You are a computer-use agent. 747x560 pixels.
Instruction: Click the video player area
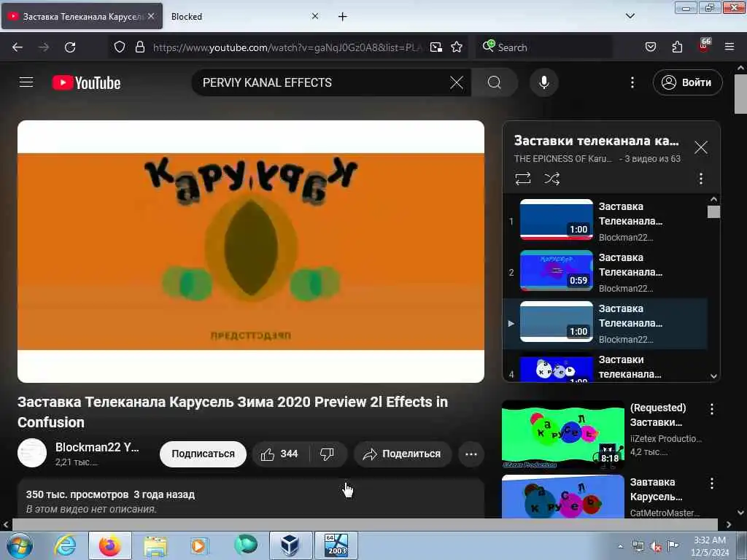coord(251,252)
